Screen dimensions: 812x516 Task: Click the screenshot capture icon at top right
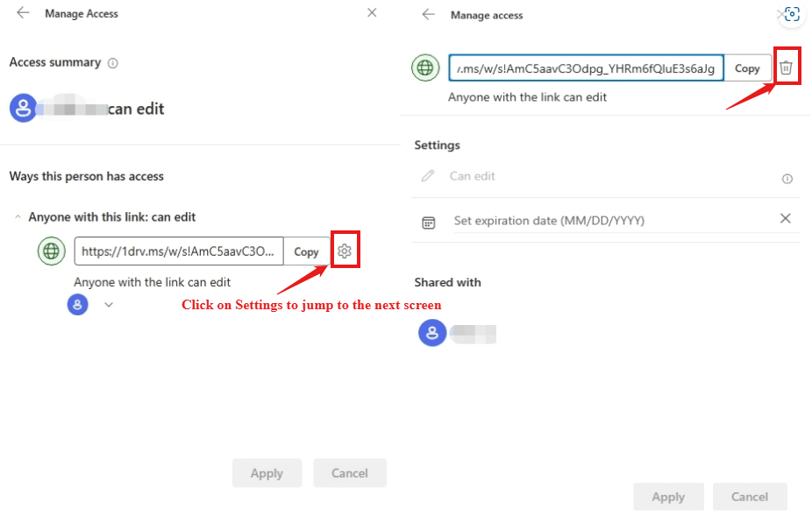tap(792, 14)
